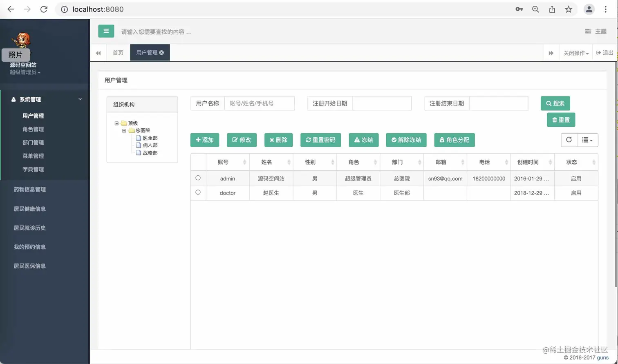This screenshot has height=364, width=618.
Task: Refresh the user table with the refresh icon
Action: [x=569, y=140]
